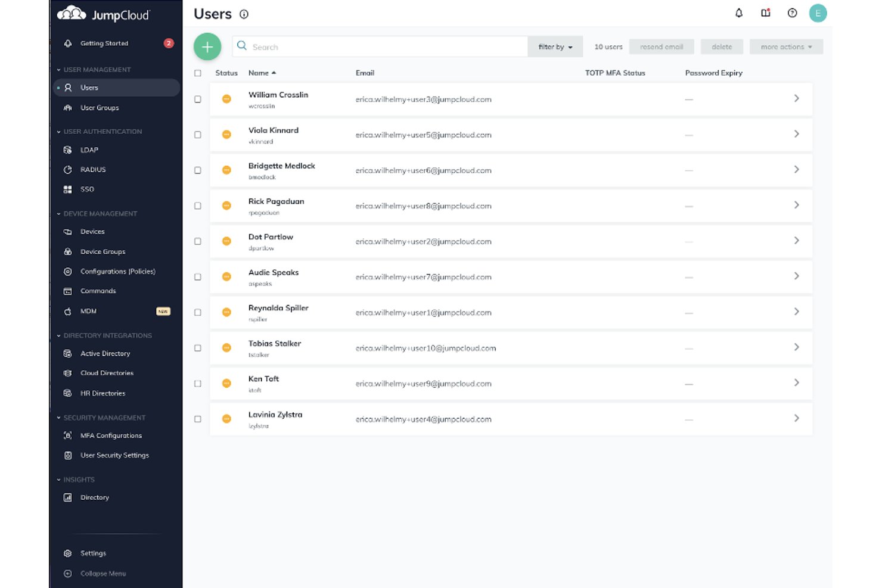This screenshot has height=588, width=882.
Task: Click Configurations (Policies) icon in sidebar
Action: pos(68,272)
